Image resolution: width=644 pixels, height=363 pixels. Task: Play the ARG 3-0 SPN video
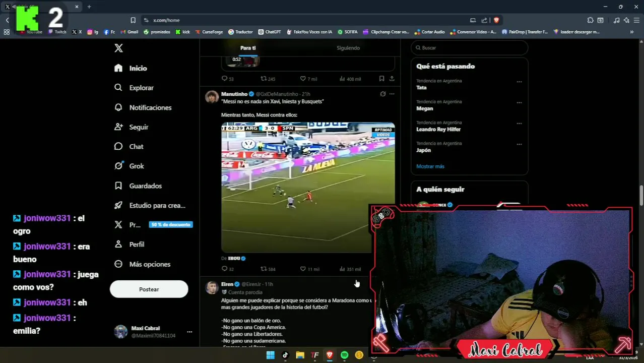point(308,187)
